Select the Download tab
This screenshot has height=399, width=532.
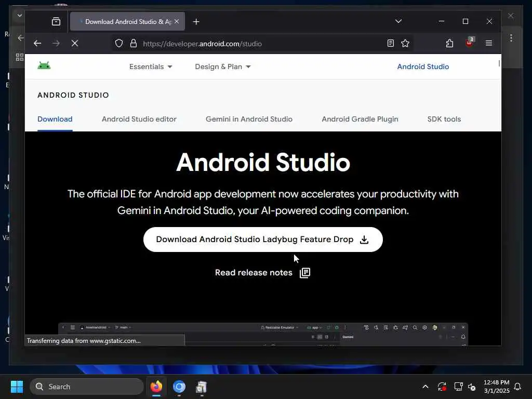pyautogui.click(x=55, y=119)
